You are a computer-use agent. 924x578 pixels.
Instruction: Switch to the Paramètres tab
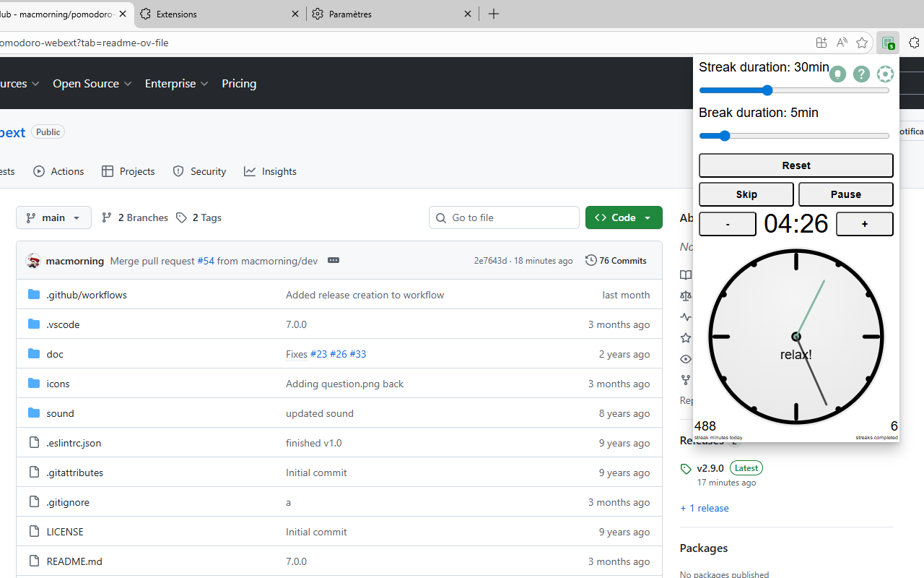[392, 14]
